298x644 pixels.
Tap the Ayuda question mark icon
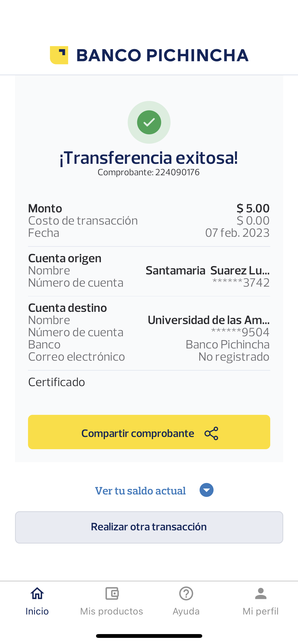coord(186,593)
